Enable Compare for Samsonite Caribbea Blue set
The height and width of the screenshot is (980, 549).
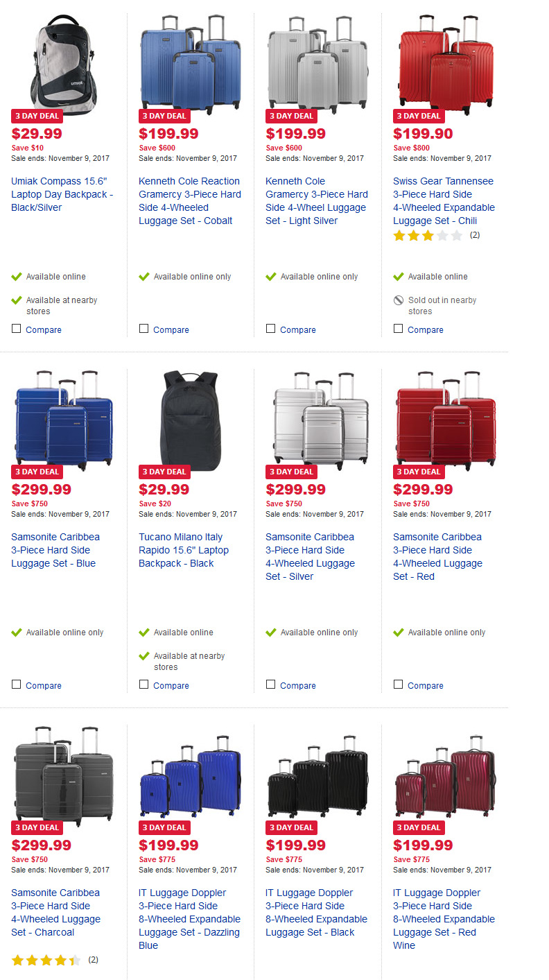point(16,685)
